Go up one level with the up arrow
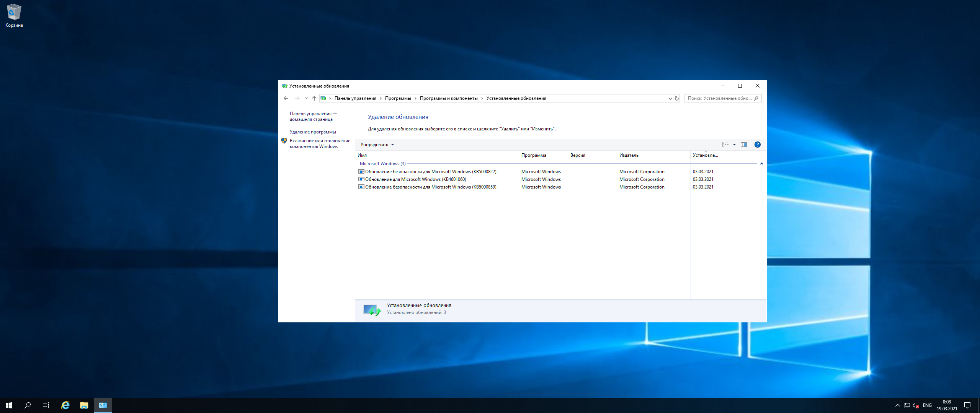Image resolution: width=980 pixels, height=413 pixels. click(314, 98)
